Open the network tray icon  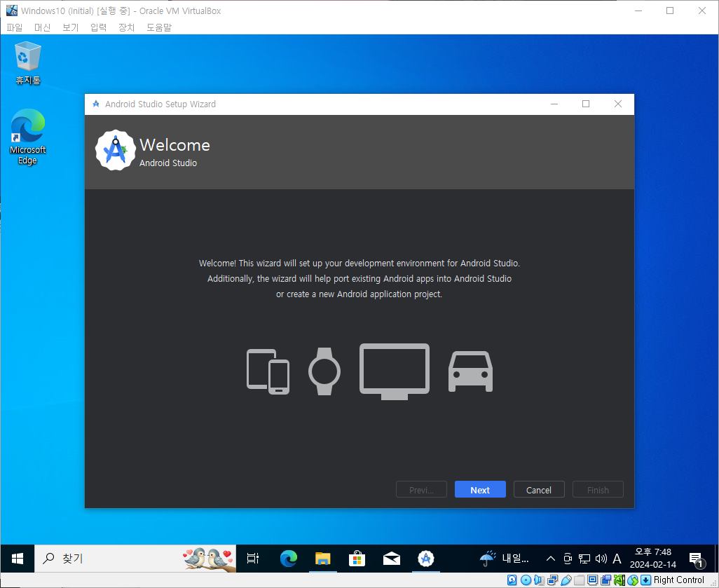pyautogui.click(x=584, y=558)
